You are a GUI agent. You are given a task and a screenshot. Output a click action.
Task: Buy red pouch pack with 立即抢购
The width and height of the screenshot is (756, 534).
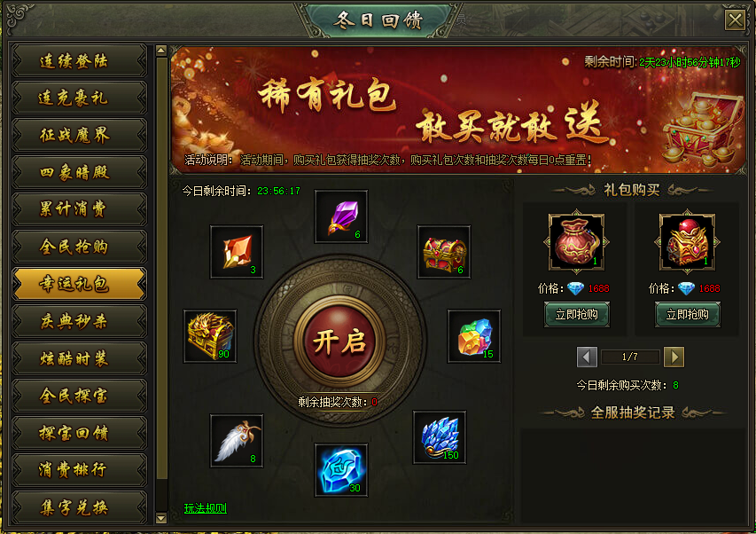pos(577,315)
